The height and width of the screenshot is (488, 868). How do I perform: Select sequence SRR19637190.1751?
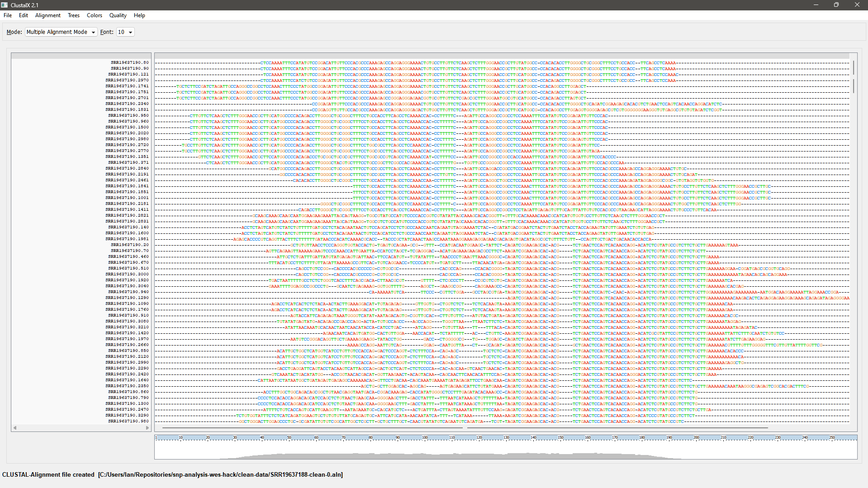click(127, 92)
